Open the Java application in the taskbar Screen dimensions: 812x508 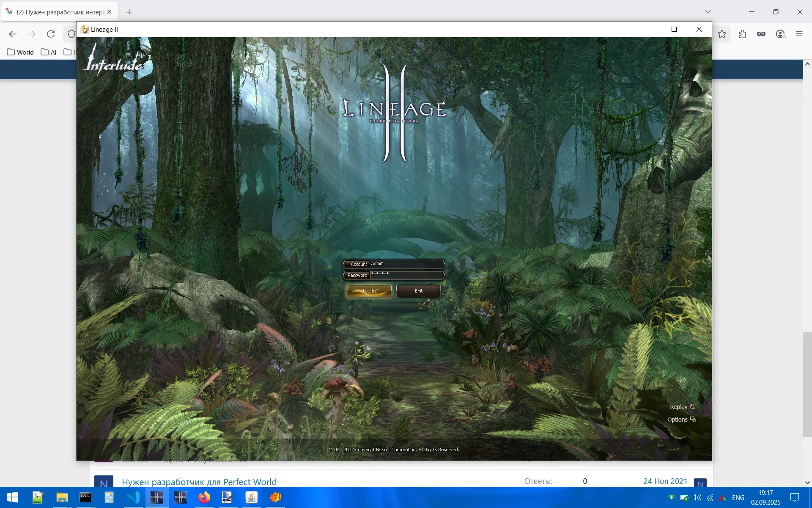click(x=252, y=497)
